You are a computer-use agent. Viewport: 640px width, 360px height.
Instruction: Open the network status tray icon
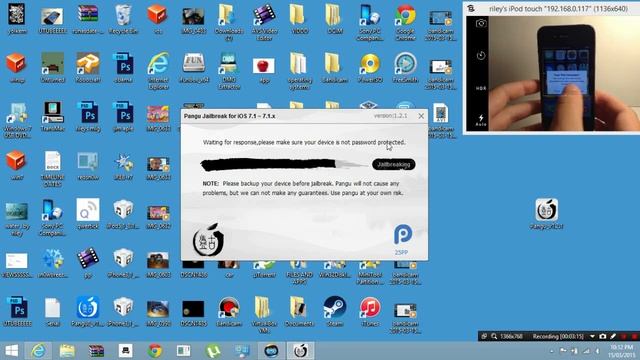coord(586,351)
